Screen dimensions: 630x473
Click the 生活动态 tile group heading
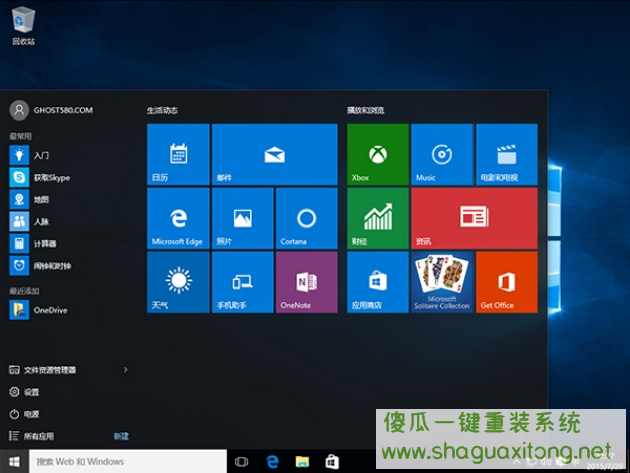point(162,110)
